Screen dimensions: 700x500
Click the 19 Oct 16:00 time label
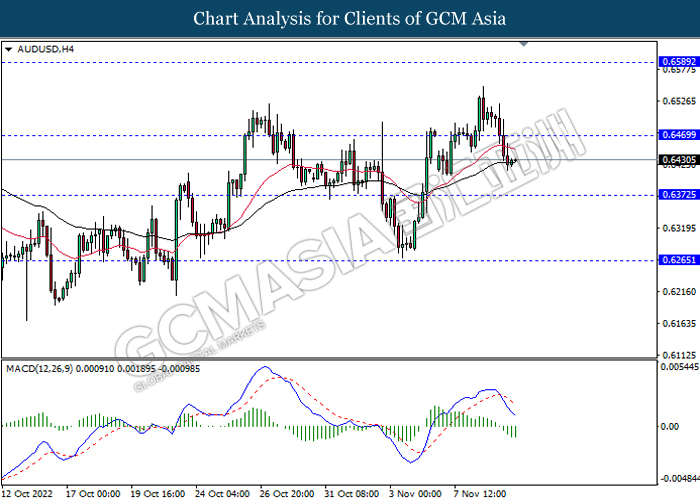click(158, 494)
